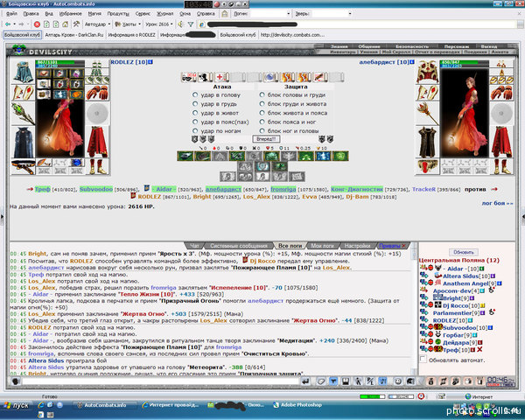
Task: Click the info icon next to RODLEZ [10]
Action: pos(150,62)
